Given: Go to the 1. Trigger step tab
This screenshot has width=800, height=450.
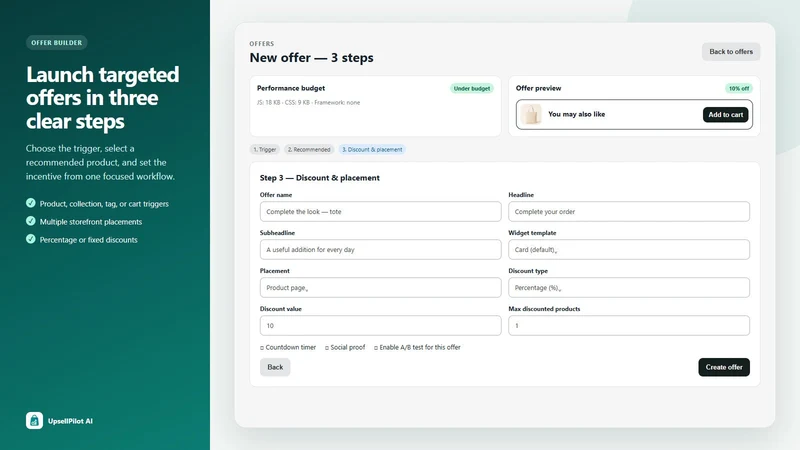Looking at the screenshot, I should pyautogui.click(x=265, y=149).
